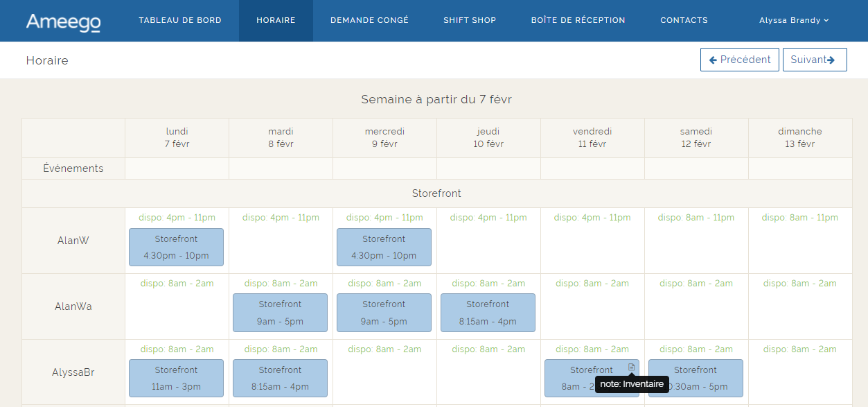Screen dimensions: 868x407
Task: Click the Ameego logo
Action: coord(64,21)
